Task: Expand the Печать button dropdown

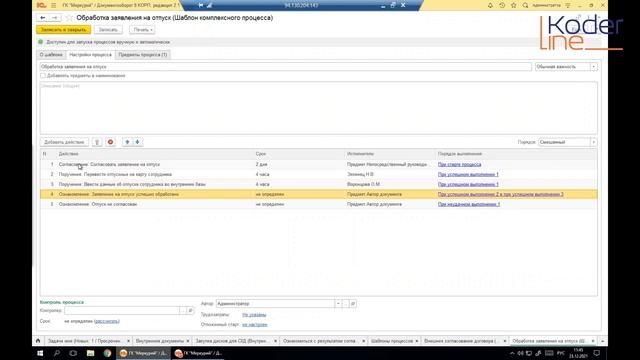Action: point(142,30)
